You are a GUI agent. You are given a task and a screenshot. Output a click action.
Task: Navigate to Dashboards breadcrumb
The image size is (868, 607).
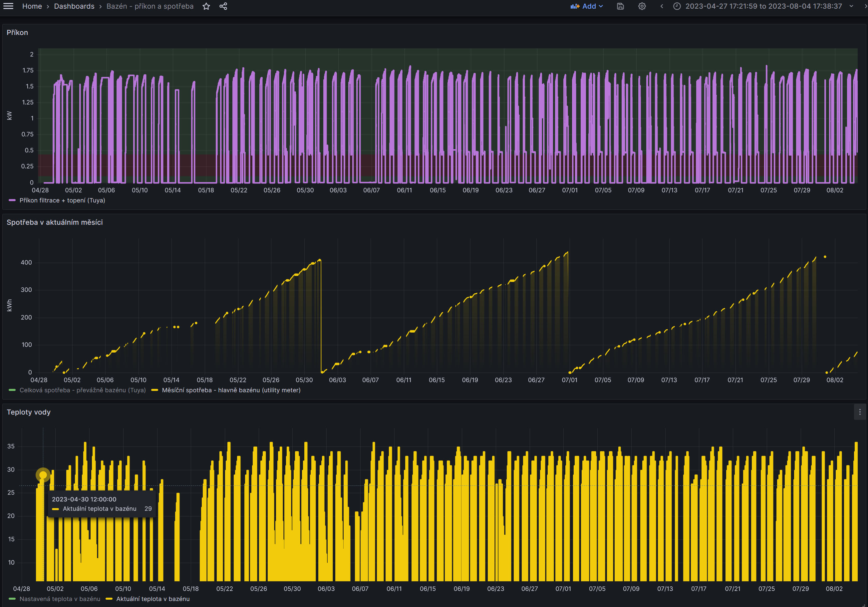coord(74,6)
